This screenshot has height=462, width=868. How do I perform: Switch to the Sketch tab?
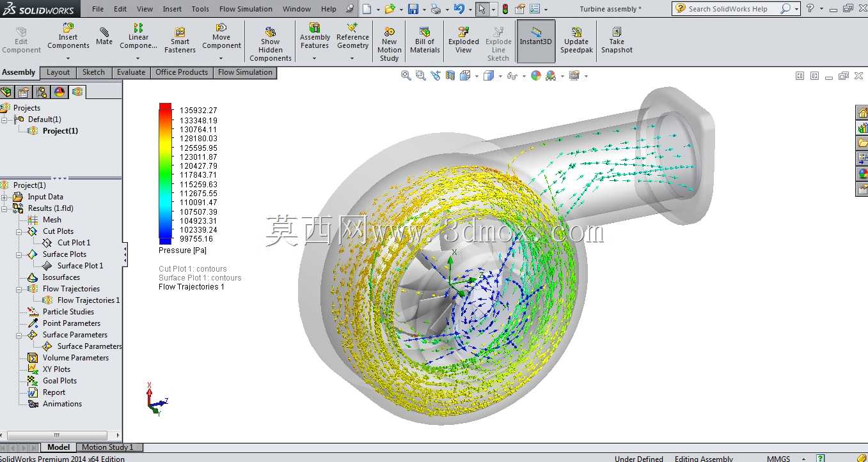[93, 72]
